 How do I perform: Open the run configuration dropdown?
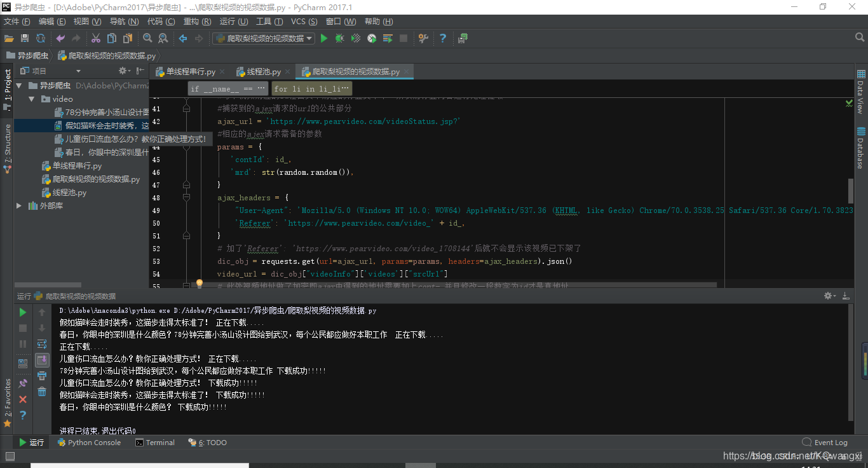point(263,38)
